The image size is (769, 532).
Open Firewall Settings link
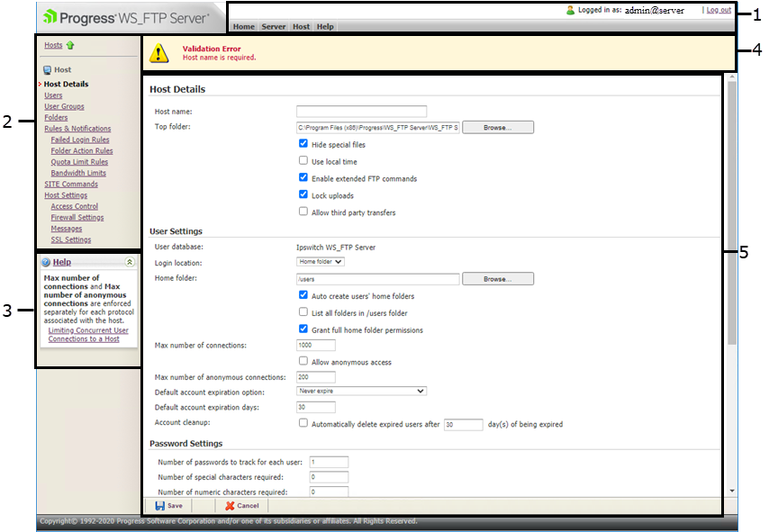click(x=77, y=217)
